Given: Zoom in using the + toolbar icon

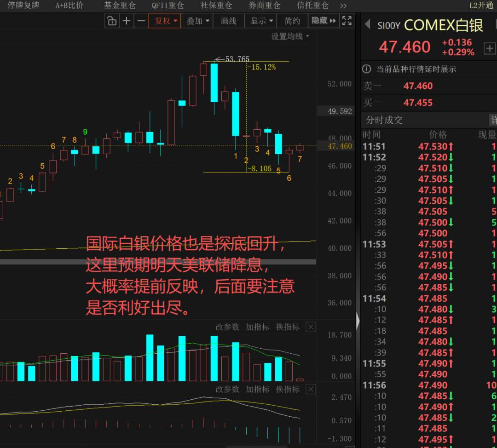Looking at the screenshot, I should 127,21.
